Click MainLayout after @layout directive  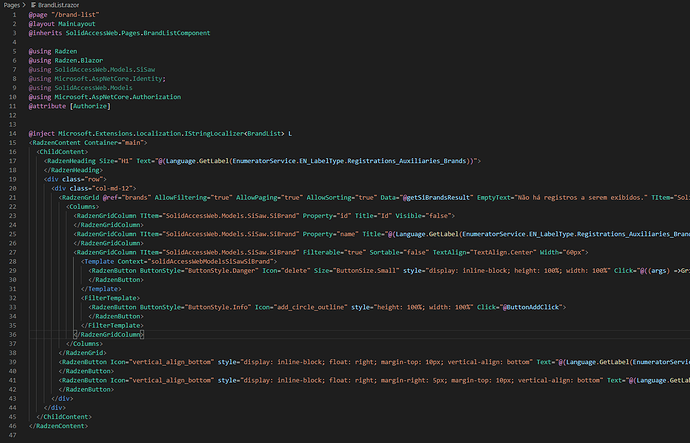[77, 24]
